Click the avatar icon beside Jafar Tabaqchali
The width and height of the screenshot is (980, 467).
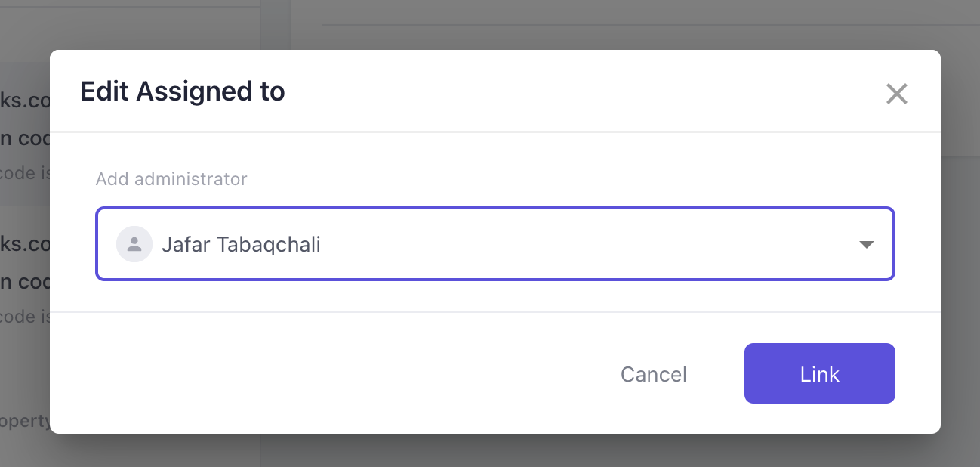pyautogui.click(x=134, y=245)
